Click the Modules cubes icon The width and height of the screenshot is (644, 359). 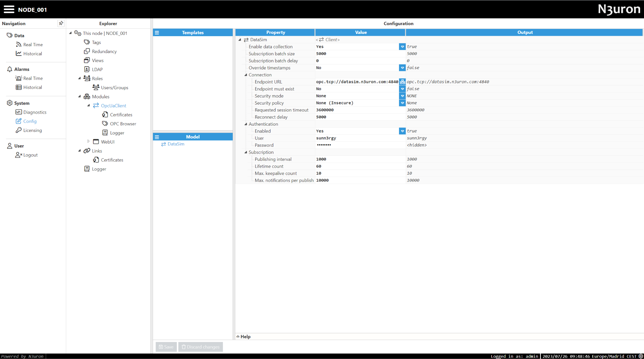[87, 96]
